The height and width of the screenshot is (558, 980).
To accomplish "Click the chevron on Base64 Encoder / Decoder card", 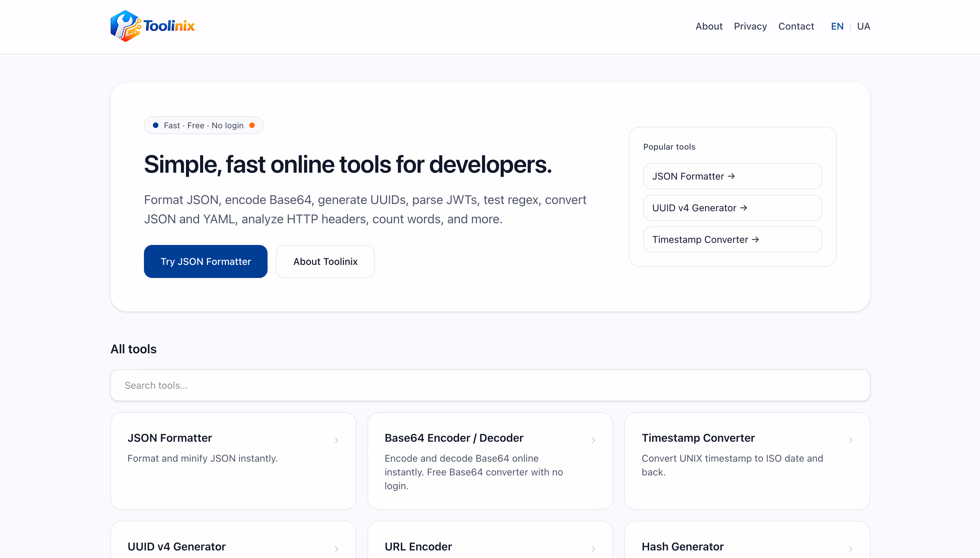I will pos(593,440).
